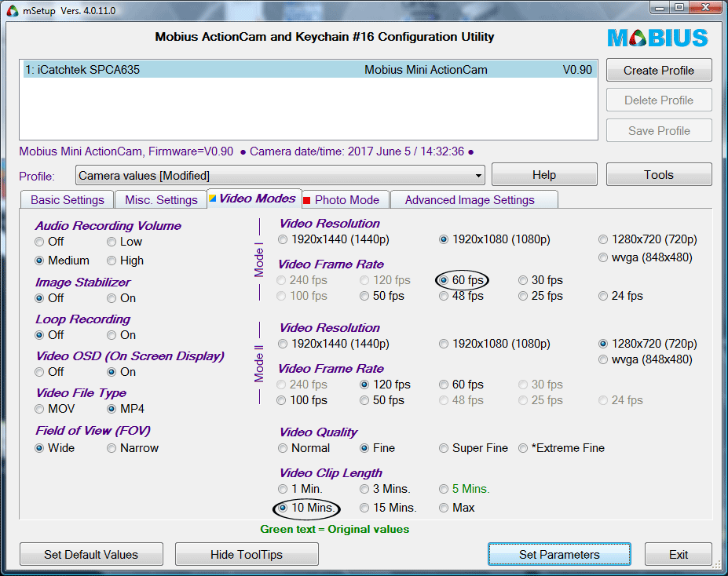
Task: Select 1920x1080 (1080p) for Mode I resolution
Action: 495,239
